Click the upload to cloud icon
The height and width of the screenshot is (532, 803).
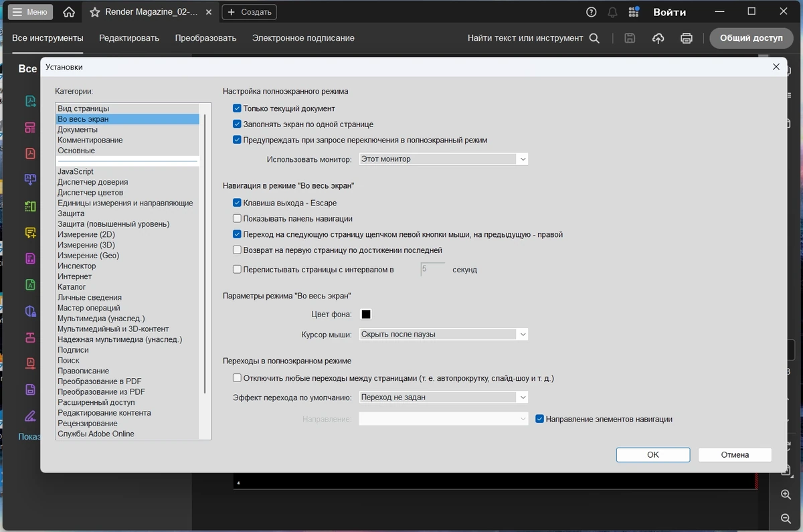pyautogui.click(x=658, y=38)
